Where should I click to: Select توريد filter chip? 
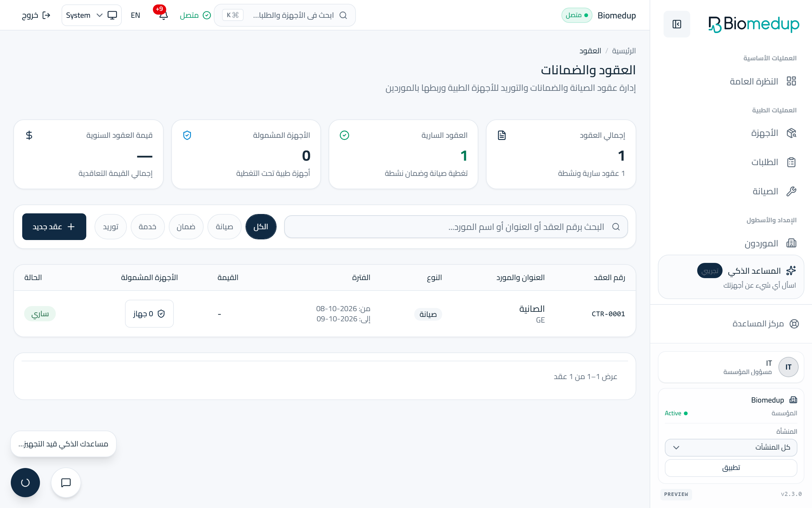tap(110, 227)
